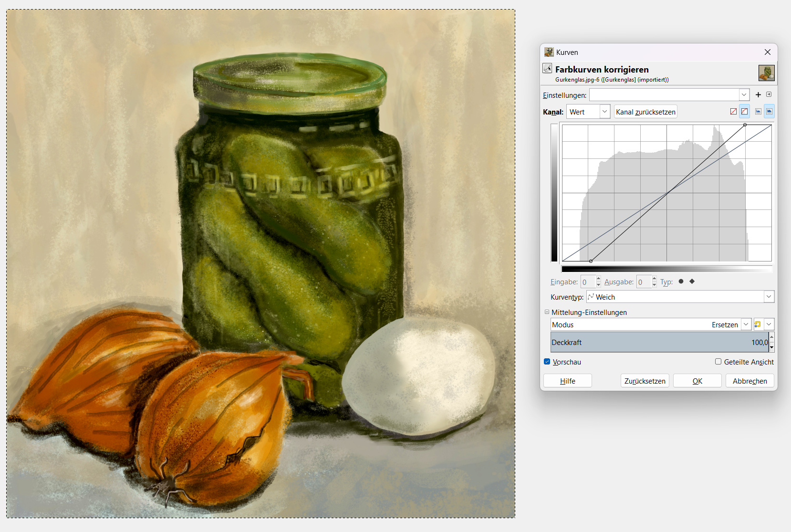Switch to linear histogram icon

[x=758, y=112]
